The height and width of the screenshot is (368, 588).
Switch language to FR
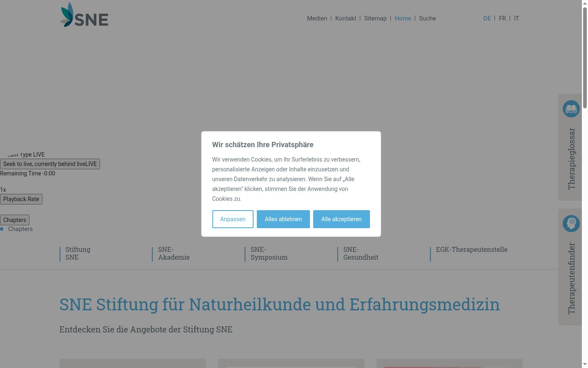(502, 18)
